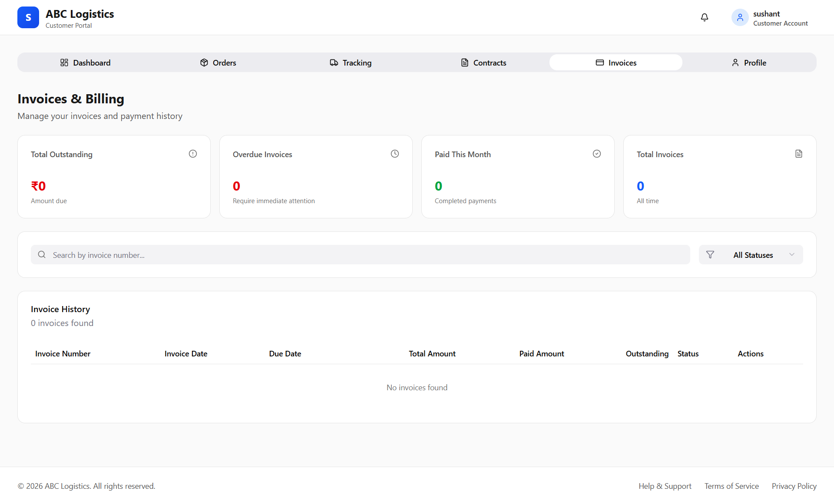This screenshot has width=834, height=504.
Task: Click the Invoices card icon
Action: (x=599, y=63)
